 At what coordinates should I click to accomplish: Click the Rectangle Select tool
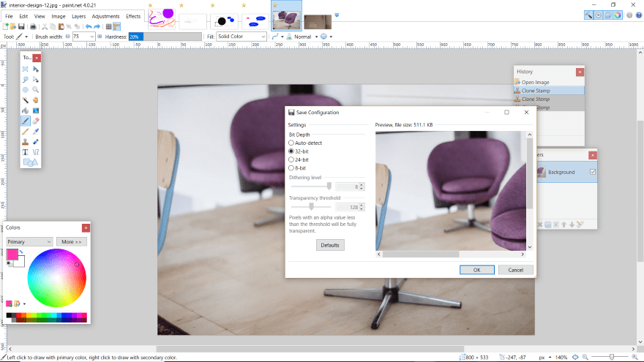(x=25, y=69)
